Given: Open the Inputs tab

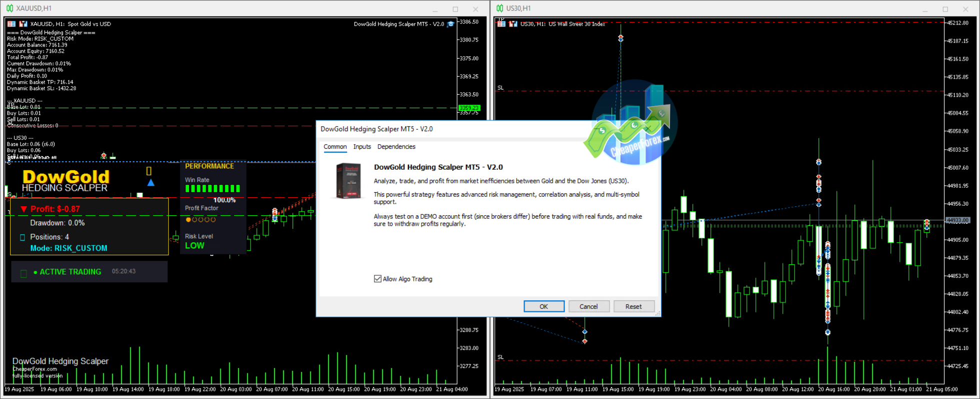Looking at the screenshot, I should [x=362, y=147].
